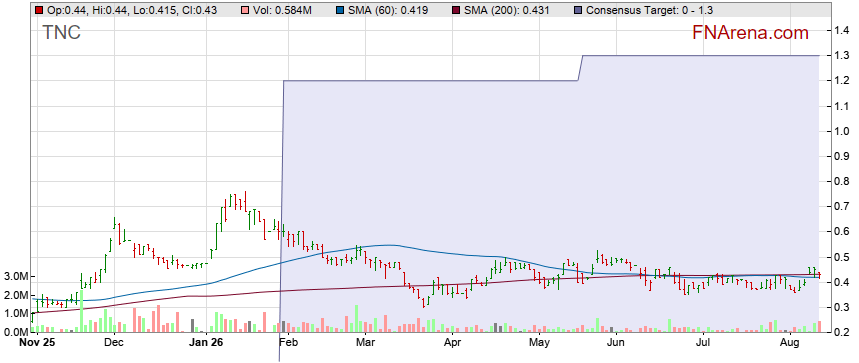Click the tall green volume bar in late November

point(81,311)
